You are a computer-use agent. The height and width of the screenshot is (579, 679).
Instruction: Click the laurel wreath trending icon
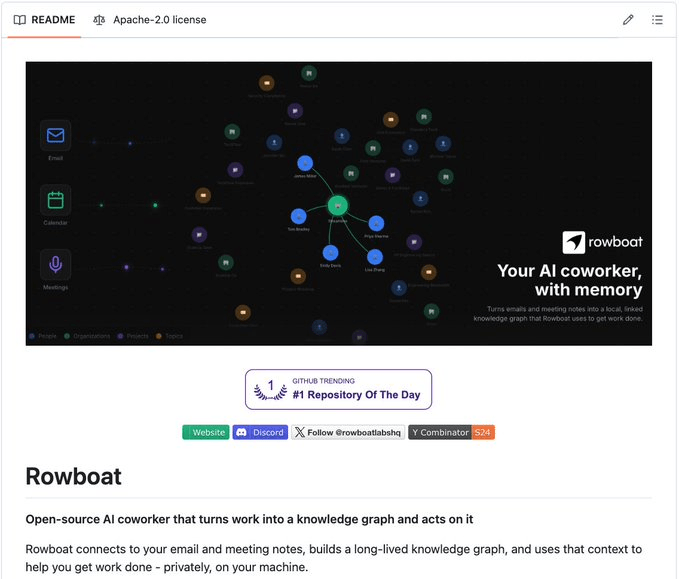[x=270, y=389]
